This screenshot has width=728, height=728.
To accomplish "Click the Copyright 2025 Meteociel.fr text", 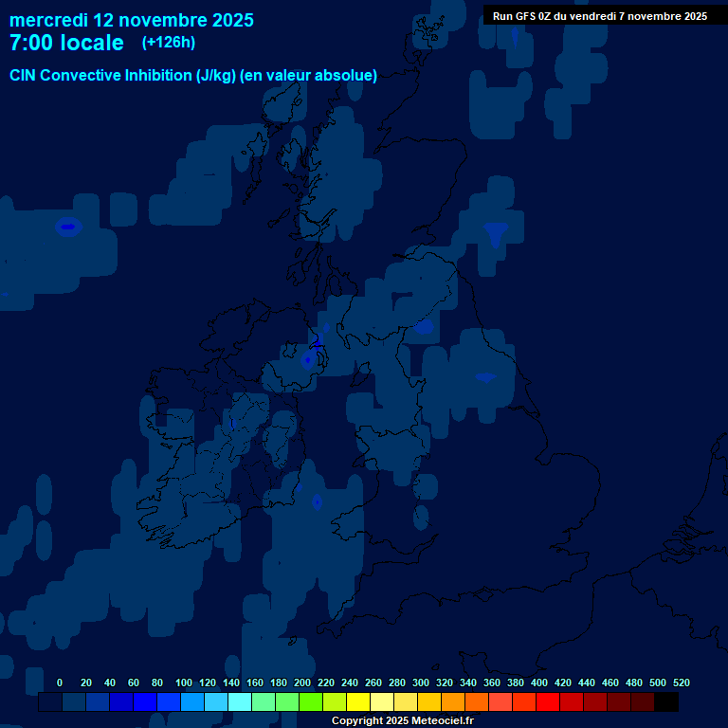I will click(x=402, y=720).
